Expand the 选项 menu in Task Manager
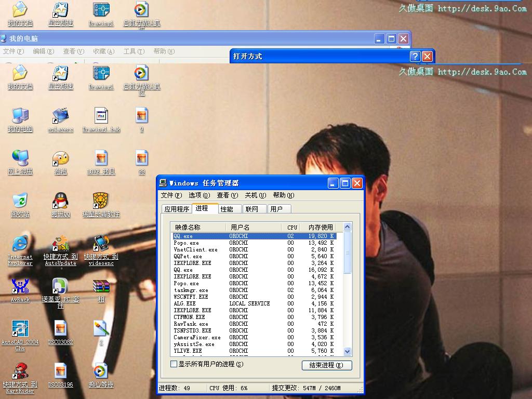Viewport: 532px width, 399px height. pos(199,195)
